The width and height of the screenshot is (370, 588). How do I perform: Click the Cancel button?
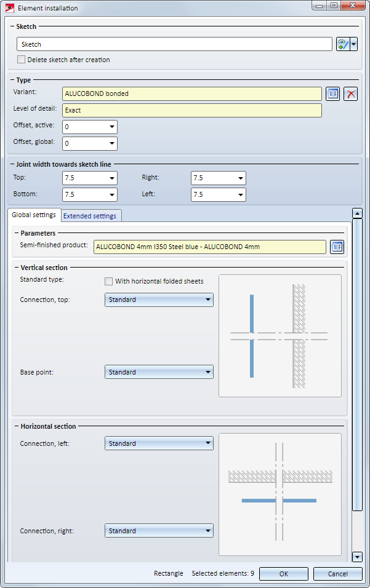click(x=337, y=573)
